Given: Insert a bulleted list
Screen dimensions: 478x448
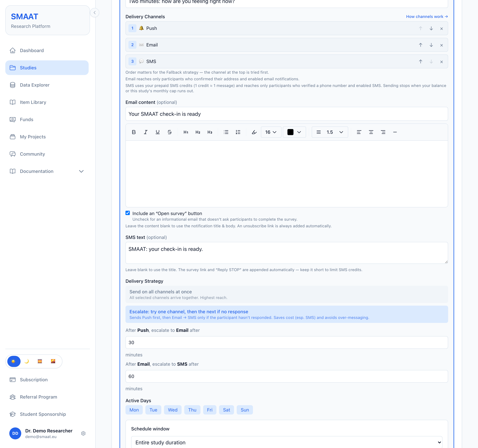Looking at the screenshot, I should click(x=226, y=132).
